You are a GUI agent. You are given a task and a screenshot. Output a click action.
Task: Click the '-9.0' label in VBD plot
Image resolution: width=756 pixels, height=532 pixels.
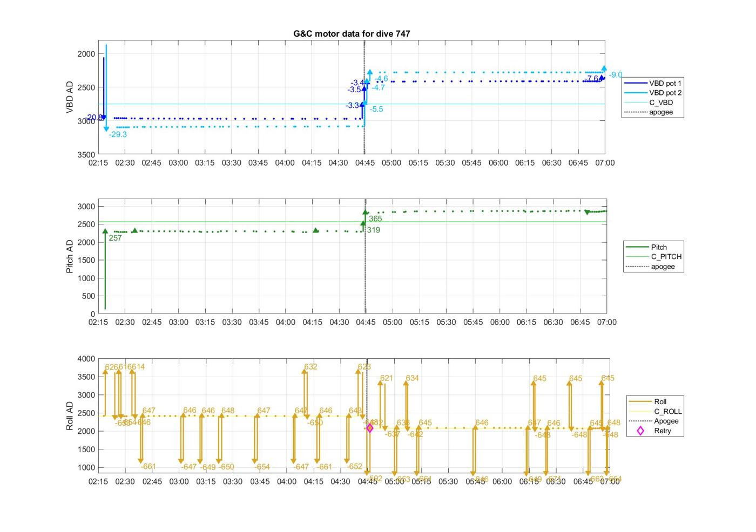point(616,75)
